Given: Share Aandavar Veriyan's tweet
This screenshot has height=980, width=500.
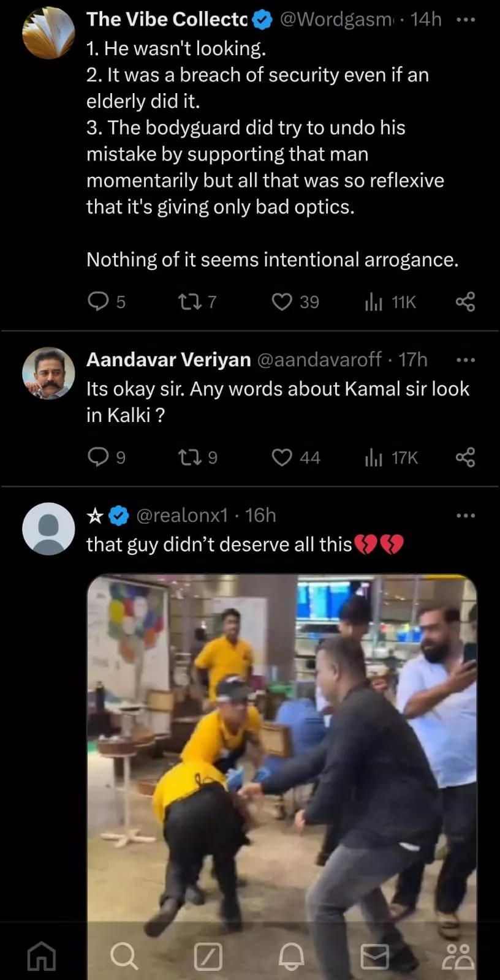Looking at the screenshot, I should (465, 458).
